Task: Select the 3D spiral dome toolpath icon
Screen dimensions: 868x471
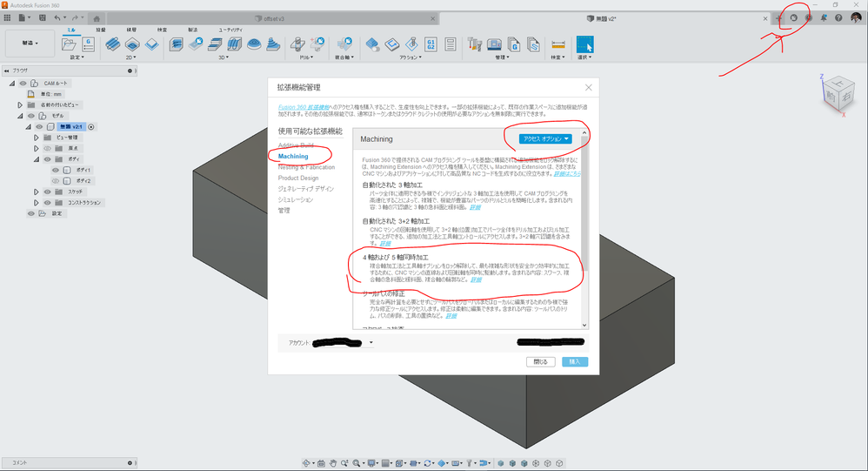Action: (254, 44)
